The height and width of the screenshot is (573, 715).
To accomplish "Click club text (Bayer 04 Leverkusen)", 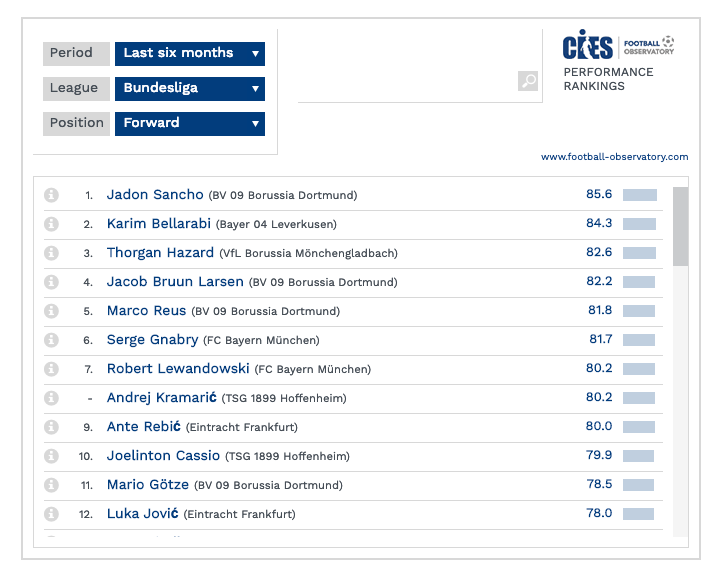I will click(276, 225).
